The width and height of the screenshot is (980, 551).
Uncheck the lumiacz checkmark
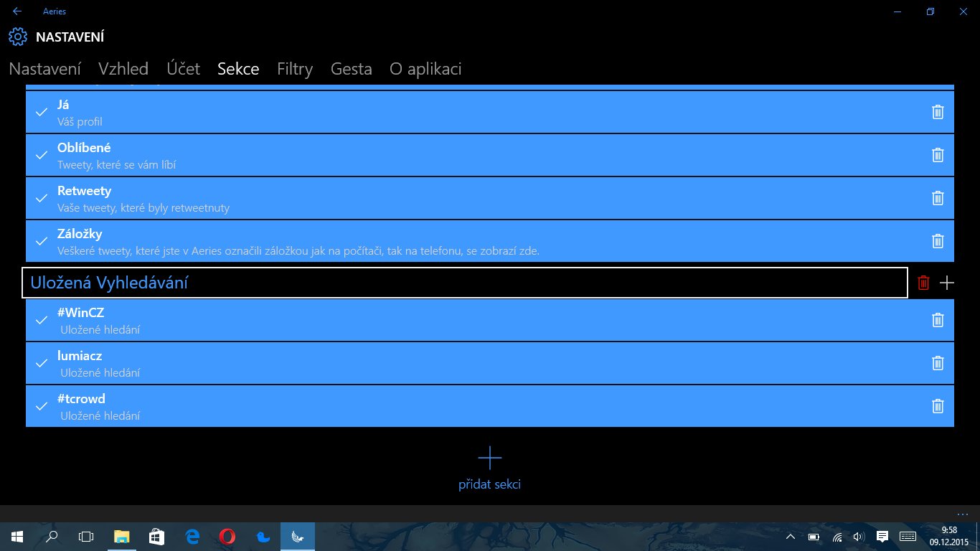pos(42,363)
